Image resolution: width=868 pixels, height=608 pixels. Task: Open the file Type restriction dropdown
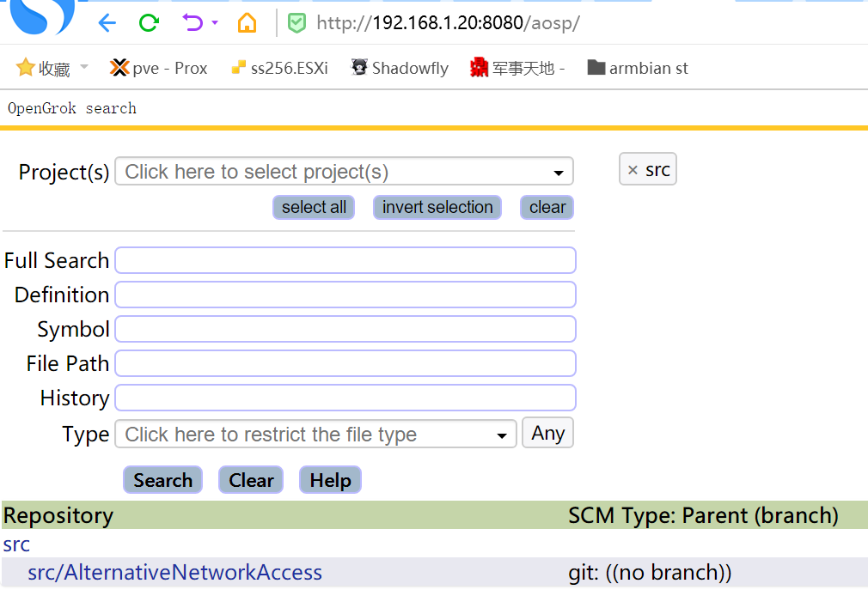pos(315,435)
